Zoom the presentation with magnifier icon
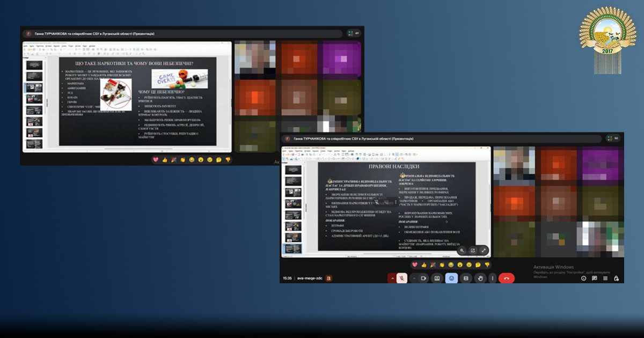This screenshot has height=338, width=644. (x=462, y=251)
